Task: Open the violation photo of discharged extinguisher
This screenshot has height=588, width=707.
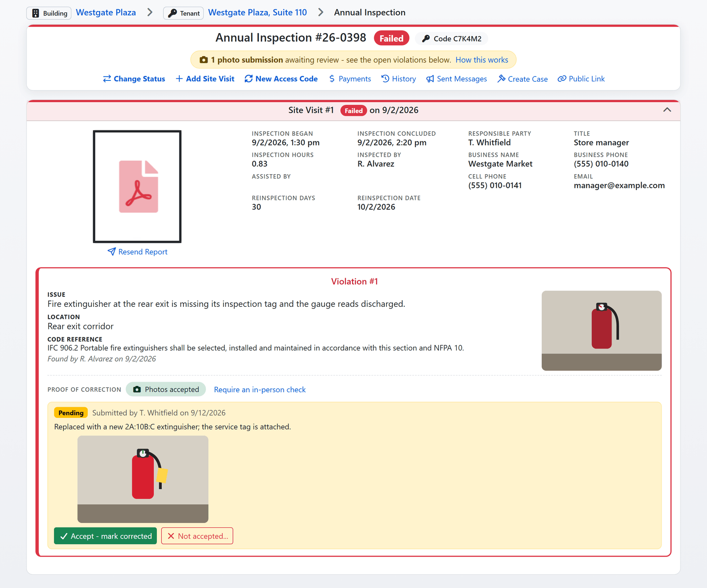Action: (601, 331)
